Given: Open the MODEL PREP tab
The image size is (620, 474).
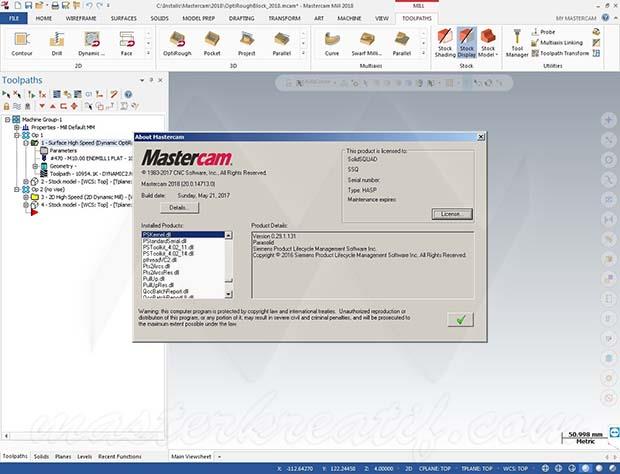Looking at the screenshot, I should [198, 18].
